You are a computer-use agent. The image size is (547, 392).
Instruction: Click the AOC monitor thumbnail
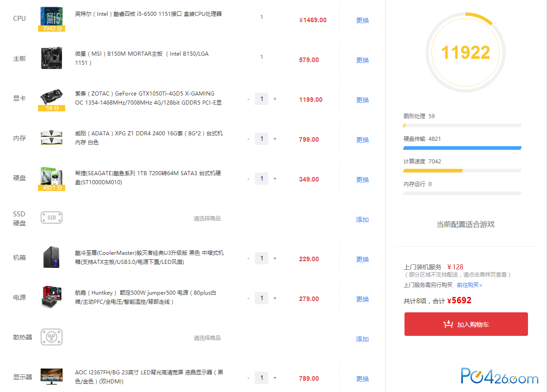(52, 377)
